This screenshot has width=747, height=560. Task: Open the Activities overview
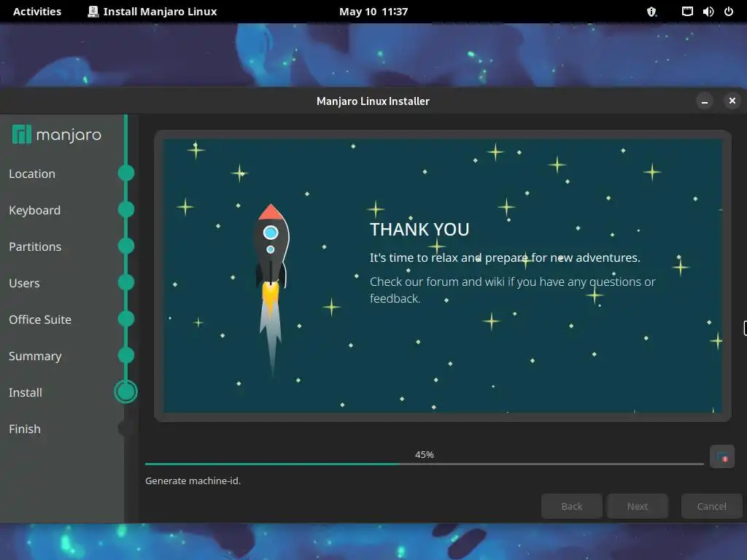pyautogui.click(x=37, y=12)
